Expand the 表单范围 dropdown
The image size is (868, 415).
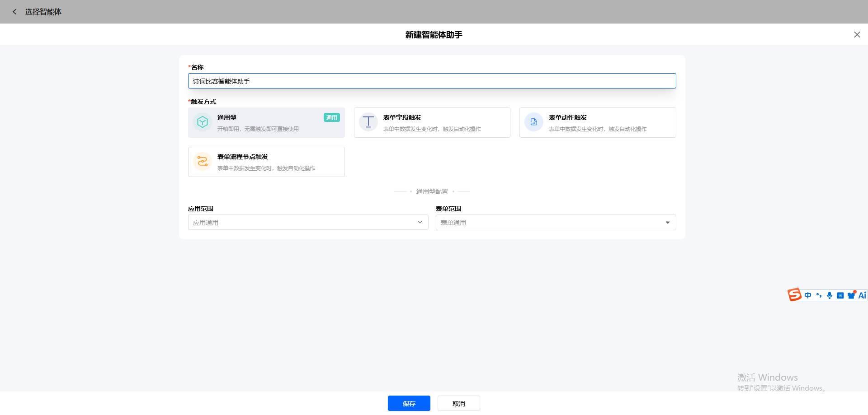pos(556,222)
